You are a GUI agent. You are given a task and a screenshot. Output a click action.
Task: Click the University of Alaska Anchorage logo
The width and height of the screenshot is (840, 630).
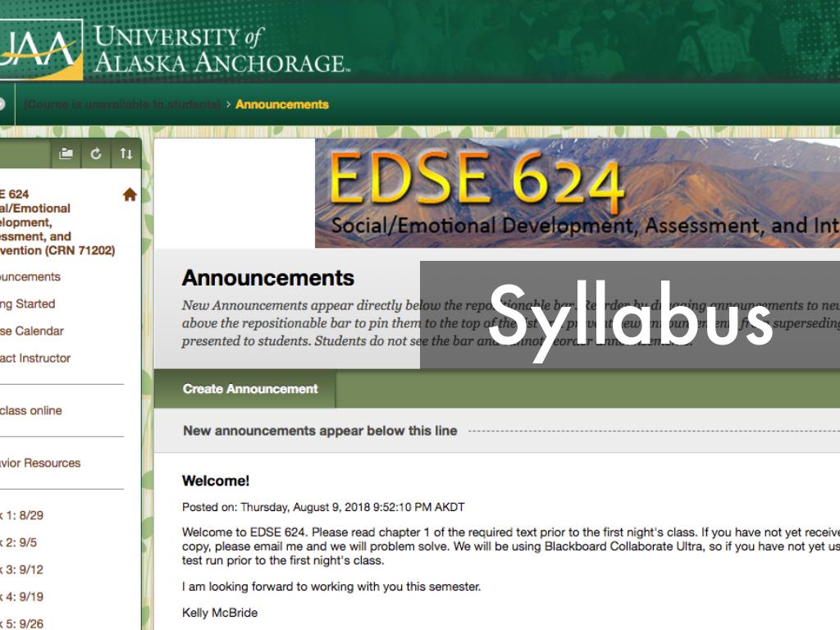tap(172, 49)
